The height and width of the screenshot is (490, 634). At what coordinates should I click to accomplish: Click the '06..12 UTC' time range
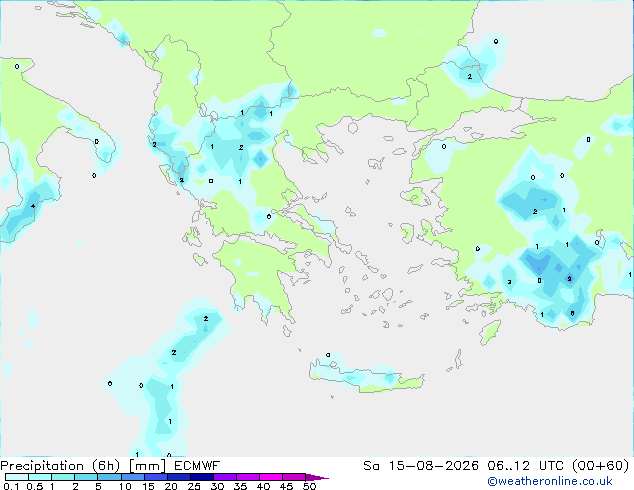point(528,466)
